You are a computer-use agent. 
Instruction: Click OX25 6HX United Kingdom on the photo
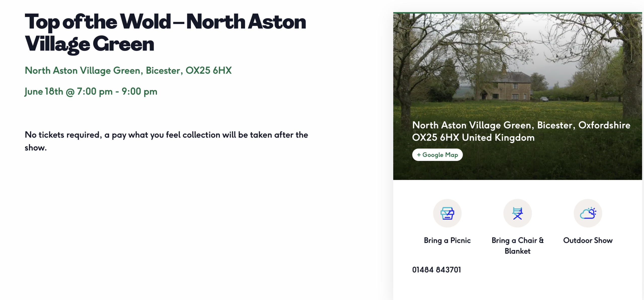click(473, 138)
